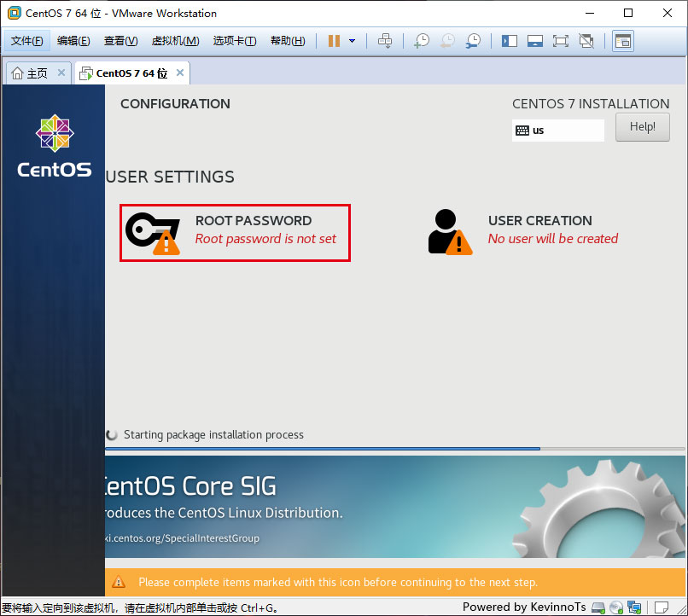Open the 帮助(H) menu
688x616 pixels.
pyautogui.click(x=288, y=41)
